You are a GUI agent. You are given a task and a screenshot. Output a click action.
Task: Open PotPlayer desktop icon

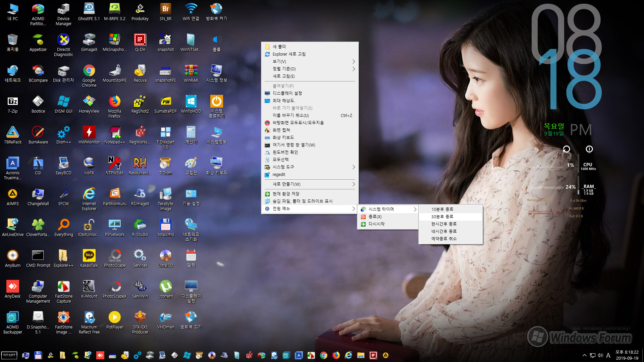tap(114, 320)
